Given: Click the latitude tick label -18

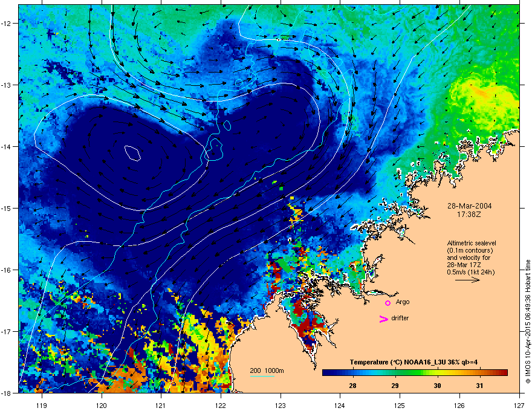Looking at the screenshot, I should pos(7,393).
